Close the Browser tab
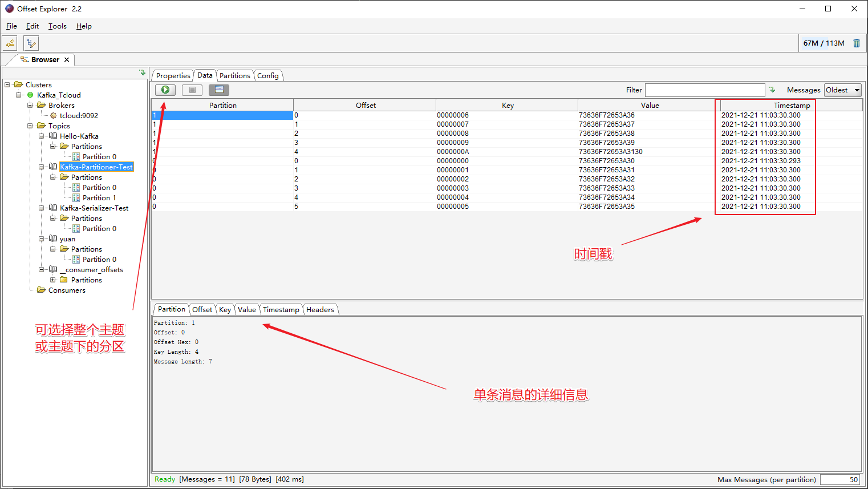 coord(67,59)
